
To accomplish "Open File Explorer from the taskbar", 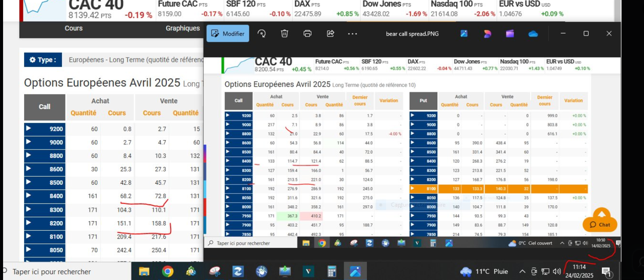I will point(144,272).
